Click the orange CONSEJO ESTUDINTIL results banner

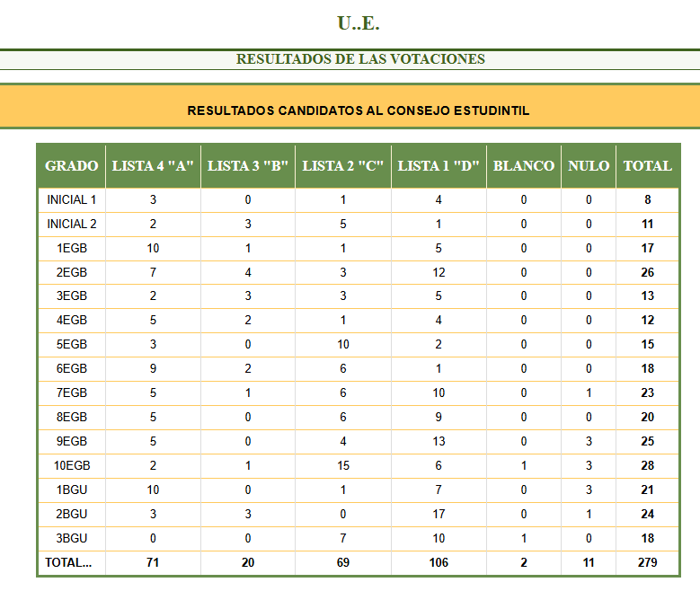coord(358,110)
